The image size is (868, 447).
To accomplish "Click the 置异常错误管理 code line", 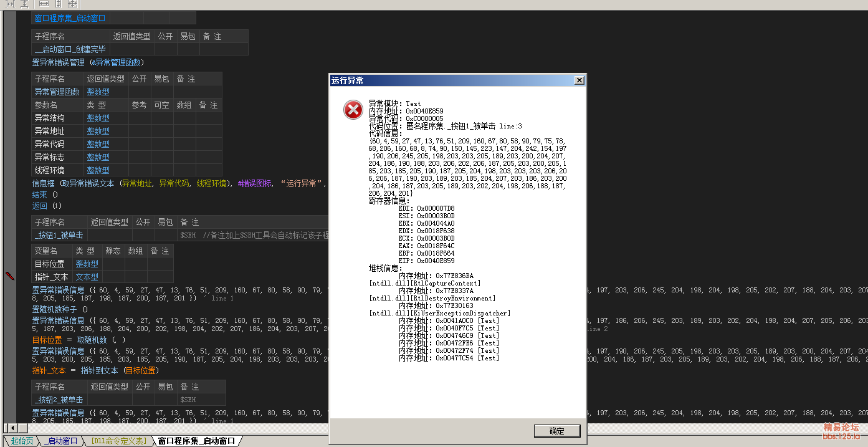I will [88, 62].
